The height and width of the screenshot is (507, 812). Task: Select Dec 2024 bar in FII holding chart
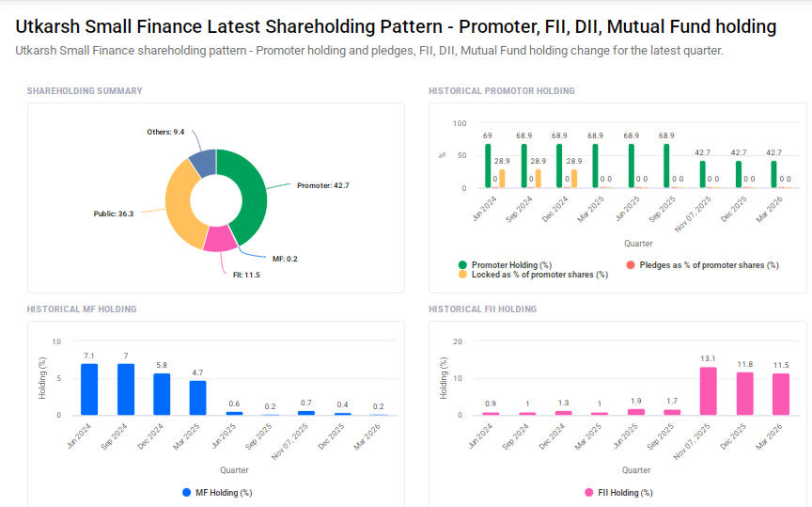point(564,413)
